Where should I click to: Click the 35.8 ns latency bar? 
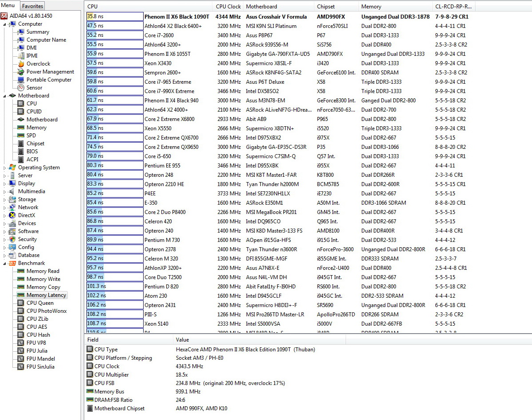coord(114,16)
